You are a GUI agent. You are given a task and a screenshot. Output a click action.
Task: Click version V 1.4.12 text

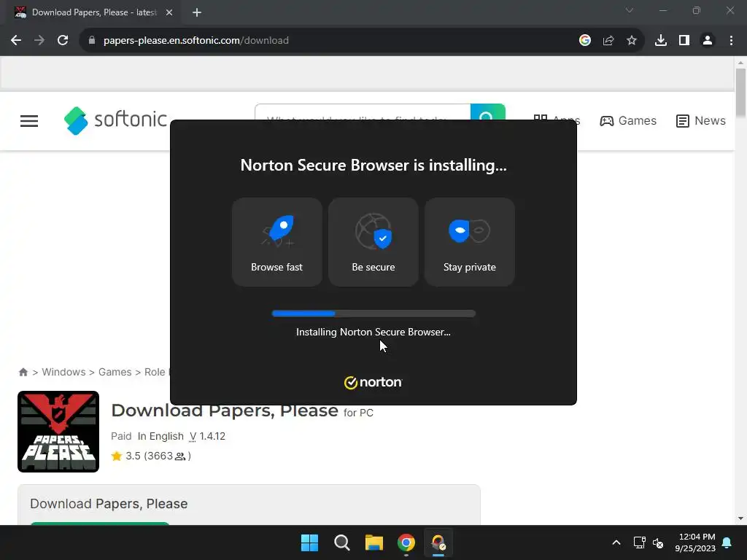click(207, 436)
